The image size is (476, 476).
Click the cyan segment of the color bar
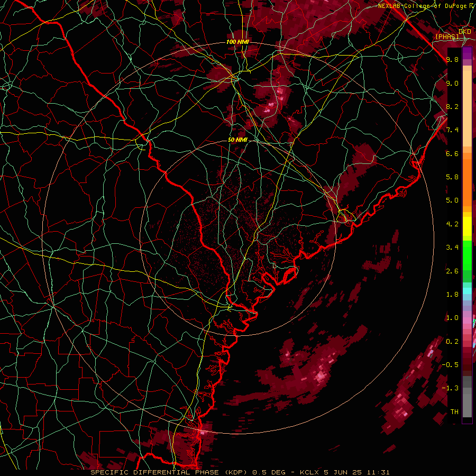pyautogui.click(x=467, y=291)
